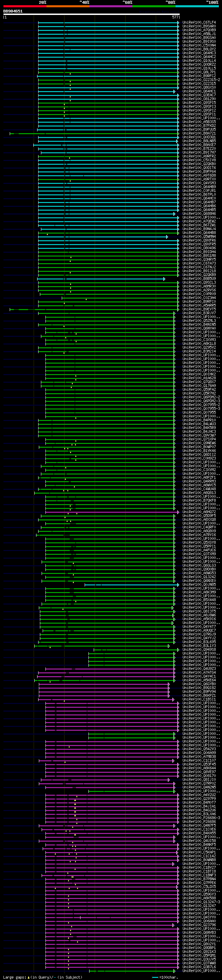Click the Large gaps legend text

tap(15, 977)
